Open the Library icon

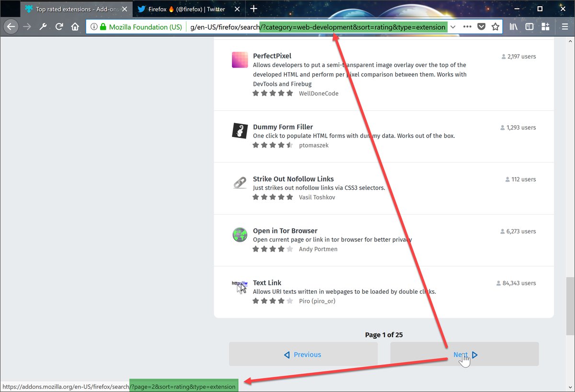[514, 27]
